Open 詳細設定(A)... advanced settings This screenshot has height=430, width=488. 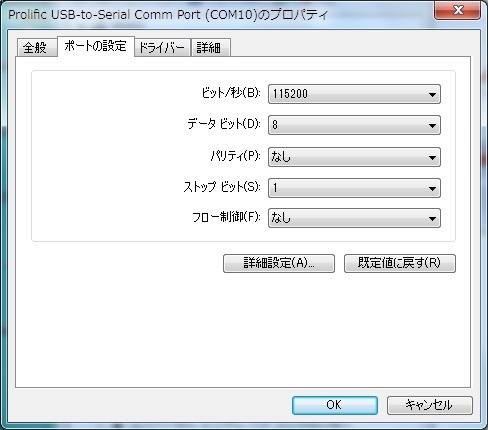279,263
